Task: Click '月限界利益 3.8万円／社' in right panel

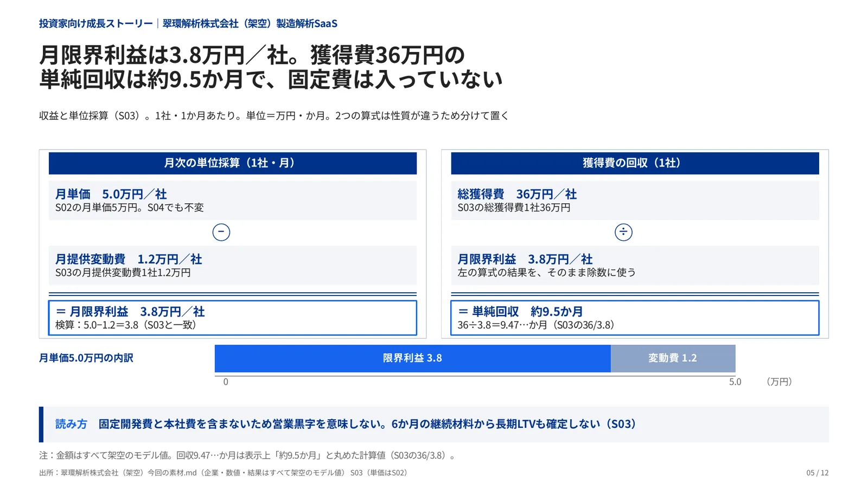Action: point(525,259)
